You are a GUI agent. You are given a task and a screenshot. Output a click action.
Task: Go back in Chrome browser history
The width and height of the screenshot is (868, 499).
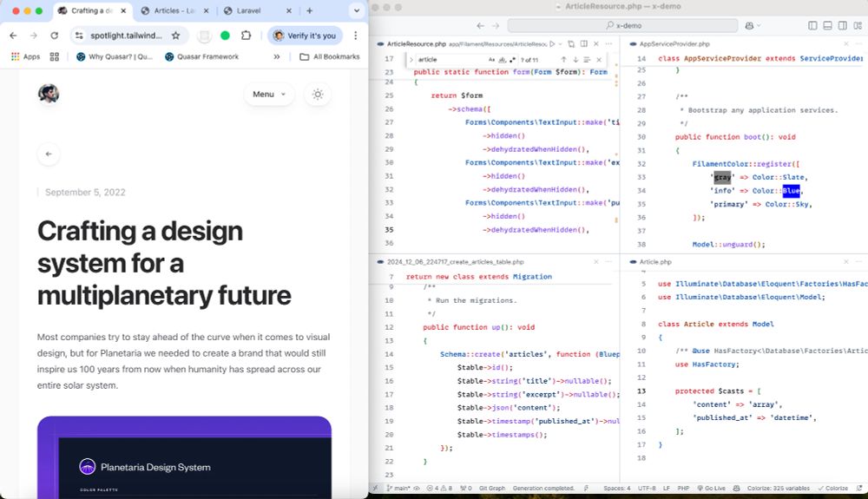(x=13, y=36)
